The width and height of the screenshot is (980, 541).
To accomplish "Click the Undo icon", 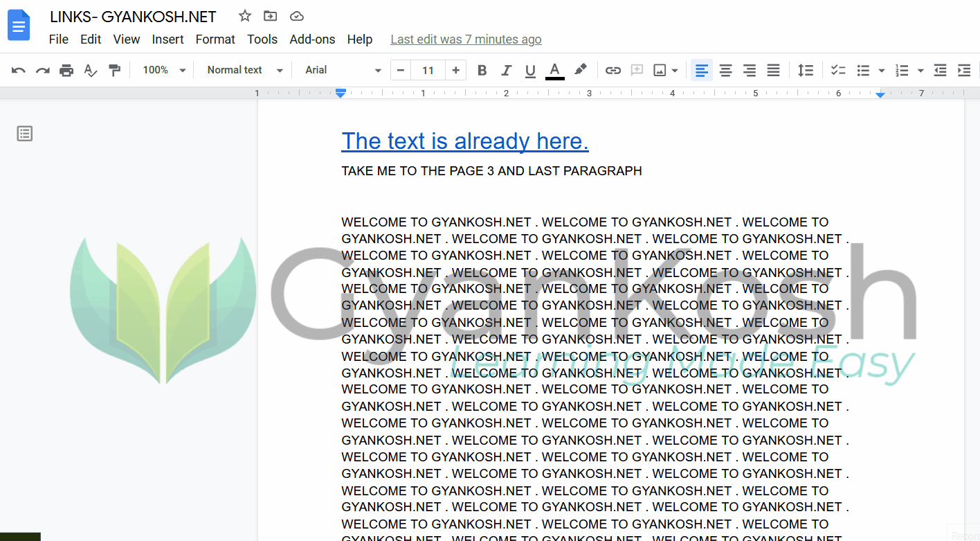I will click(x=17, y=70).
